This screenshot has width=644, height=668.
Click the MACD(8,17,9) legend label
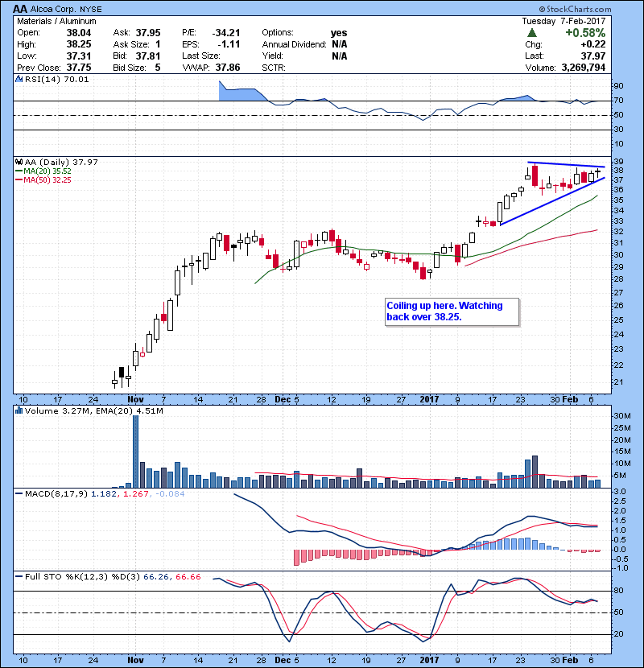(56, 494)
